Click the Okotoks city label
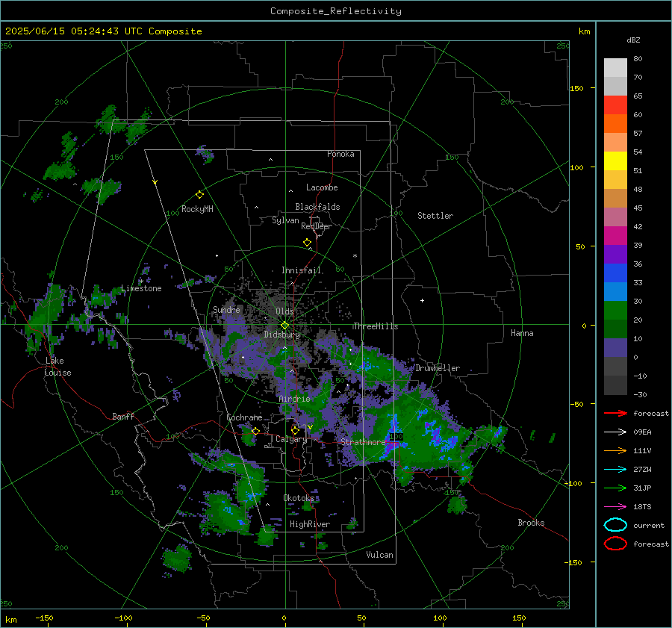The image size is (672, 628). (299, 498)
